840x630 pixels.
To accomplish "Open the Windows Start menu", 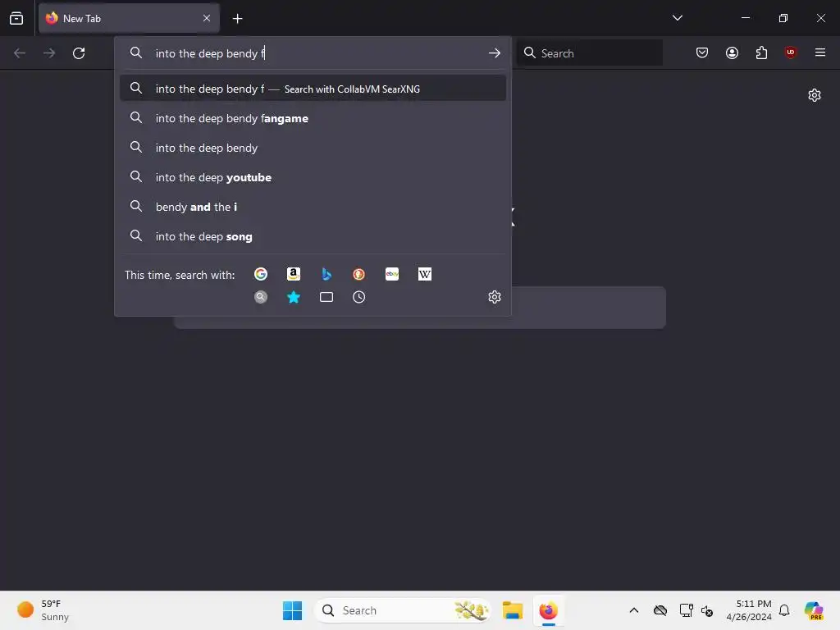I will pos(293,610).
